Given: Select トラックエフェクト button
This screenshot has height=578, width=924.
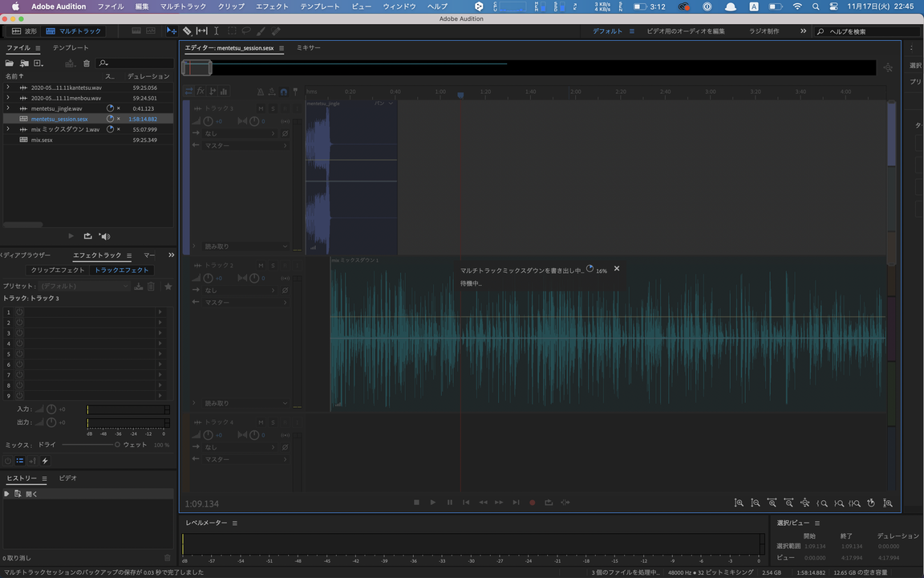Looking at the screenshot, I should (122, 270).
